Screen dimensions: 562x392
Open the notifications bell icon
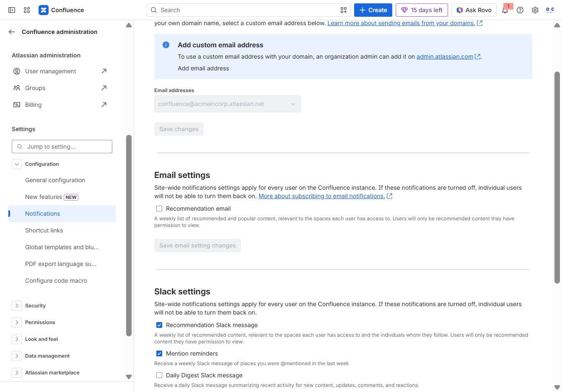coord(505,10)
